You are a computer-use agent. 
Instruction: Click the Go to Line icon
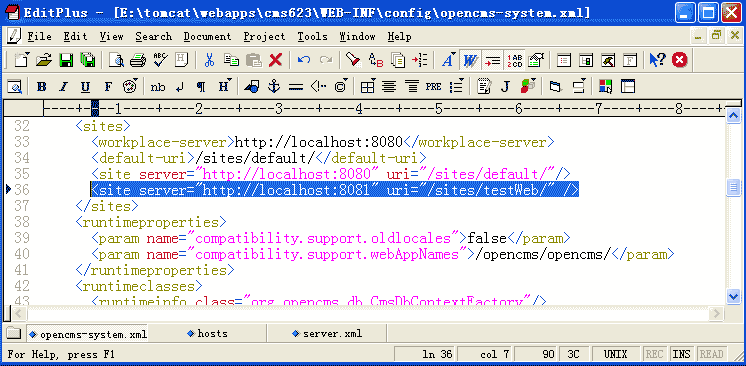[420, 60]
